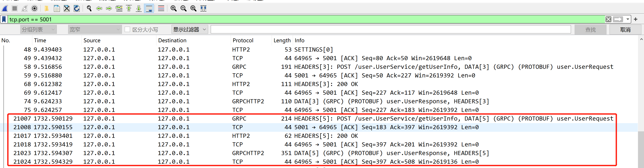The image size is (644, 168).
Task: Sort by Source column header
Action: pos(119,40)
